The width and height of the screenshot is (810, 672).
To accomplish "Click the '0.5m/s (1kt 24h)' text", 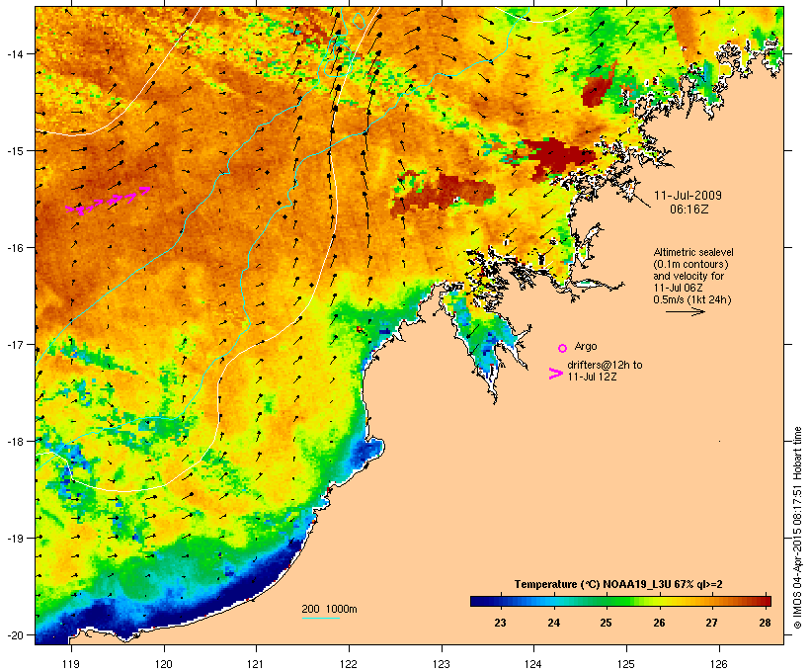I will [692, 299].
